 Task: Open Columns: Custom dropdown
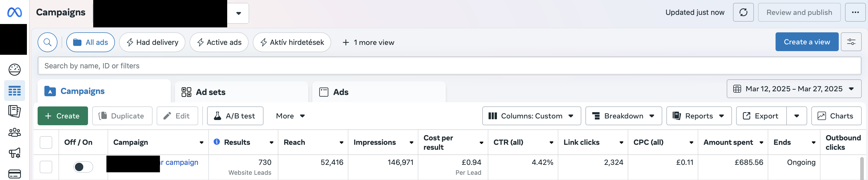(531, 116)
